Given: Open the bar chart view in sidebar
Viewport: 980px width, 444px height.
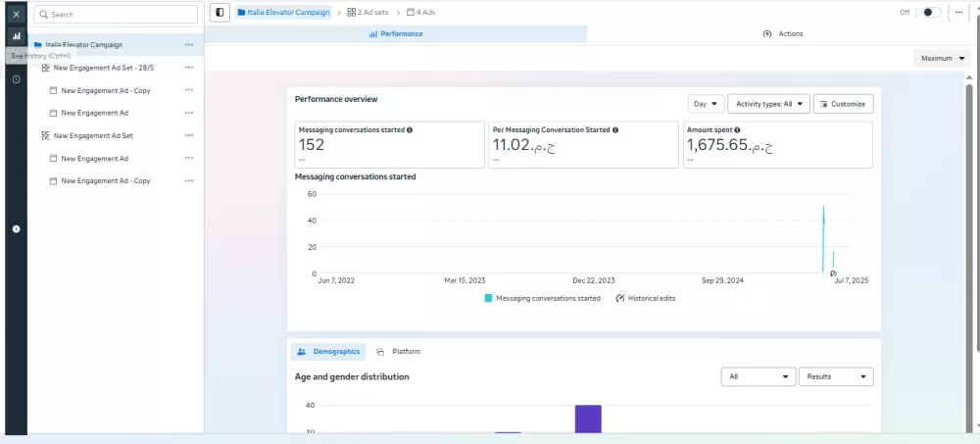Looking at the screenshot, I should 17,36.
